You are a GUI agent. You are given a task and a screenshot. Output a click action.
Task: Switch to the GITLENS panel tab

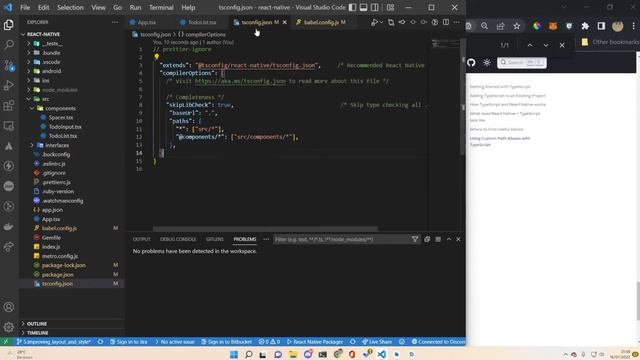click(215, 239)
